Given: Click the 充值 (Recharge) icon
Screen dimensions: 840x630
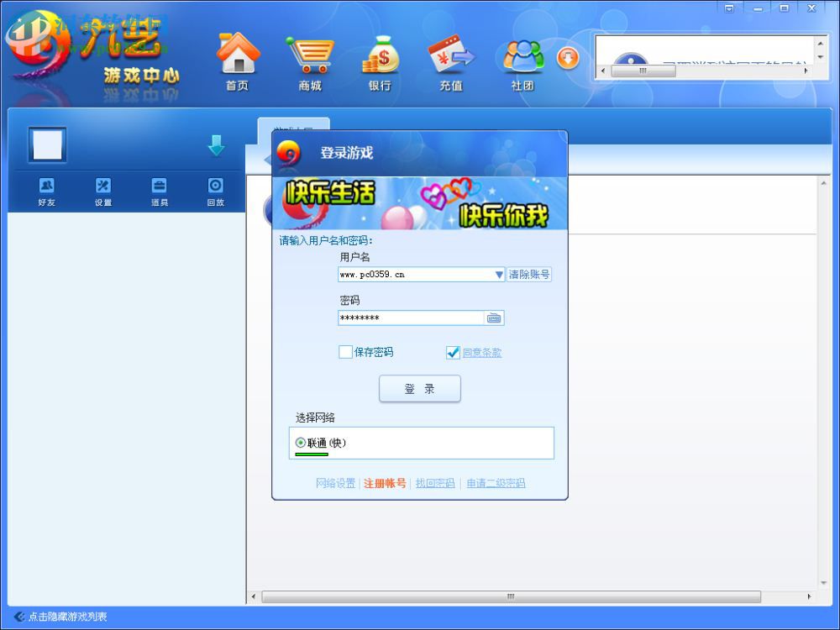Looking at the screenshot, I should click(x=450, y=55).
